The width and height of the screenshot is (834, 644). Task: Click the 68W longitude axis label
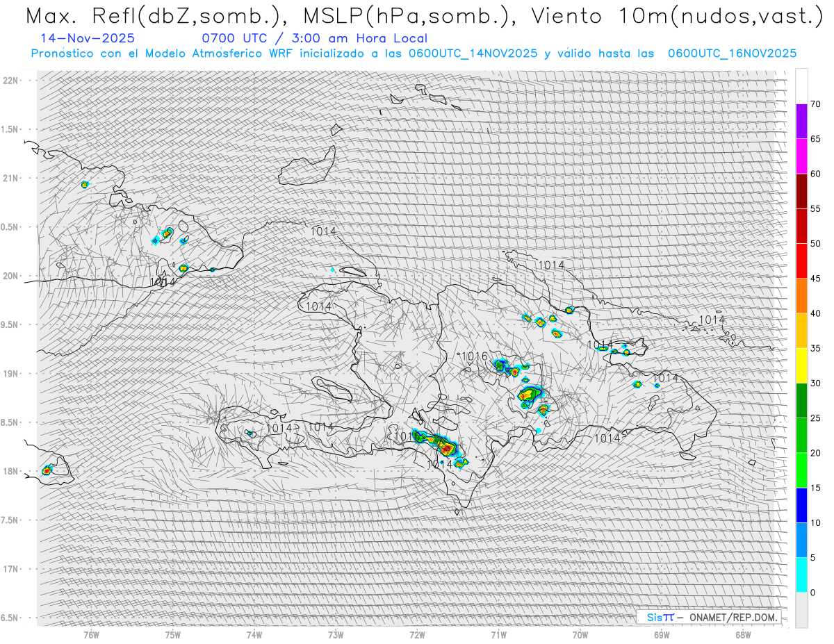[743, 634]
